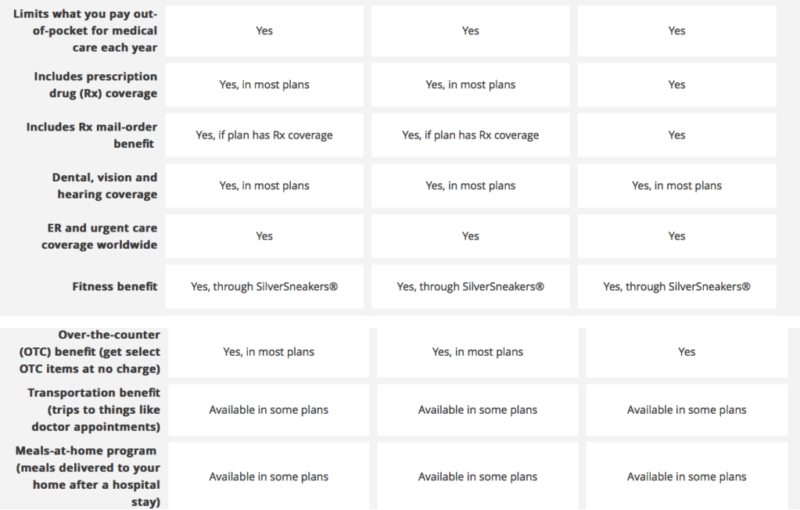Click the first "Yes, through SilverSneakers®" cell in Fitness row

(264, 287)
